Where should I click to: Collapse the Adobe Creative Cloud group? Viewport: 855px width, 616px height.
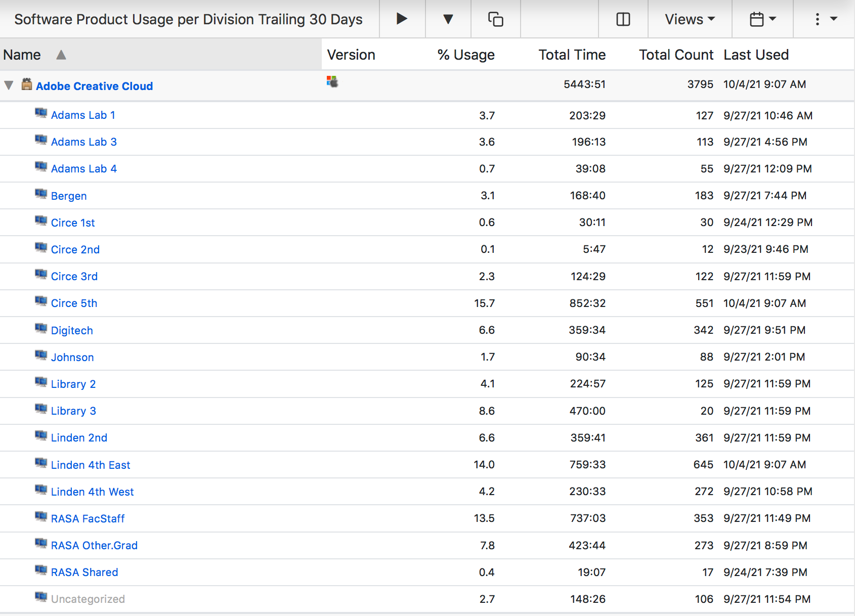point(9,85)
